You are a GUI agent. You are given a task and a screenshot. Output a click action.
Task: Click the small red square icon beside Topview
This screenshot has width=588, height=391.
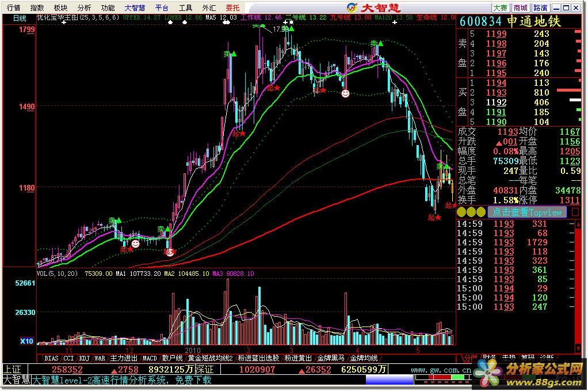pyautogui.click(x=575, y=212)
